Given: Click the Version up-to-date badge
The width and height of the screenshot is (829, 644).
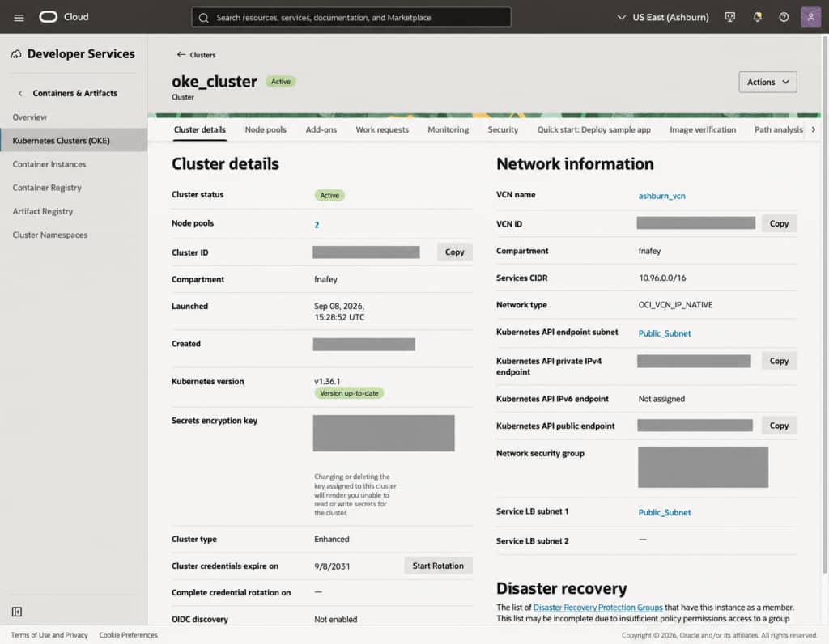Looking at the screenshot, I should 349,393.
